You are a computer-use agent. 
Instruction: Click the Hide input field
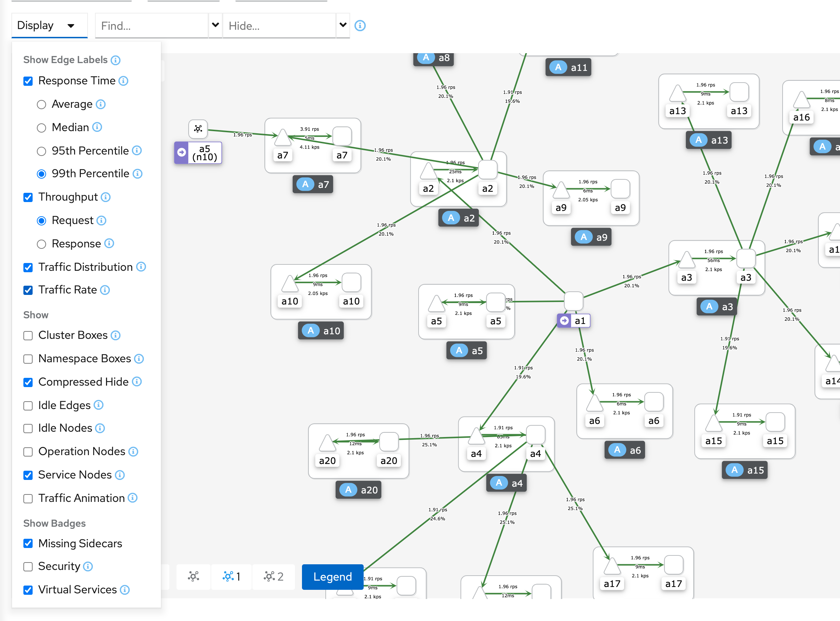(x=279, y=26)
